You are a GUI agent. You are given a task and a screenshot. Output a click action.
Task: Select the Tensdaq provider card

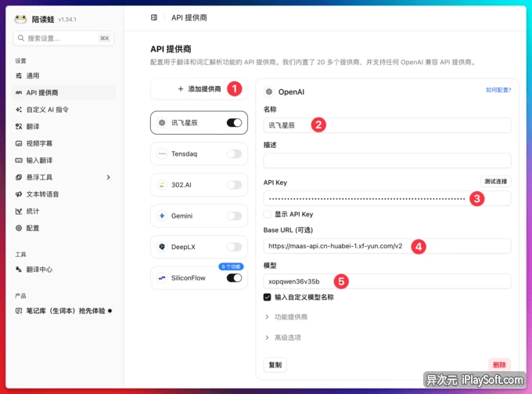(199, 154)
